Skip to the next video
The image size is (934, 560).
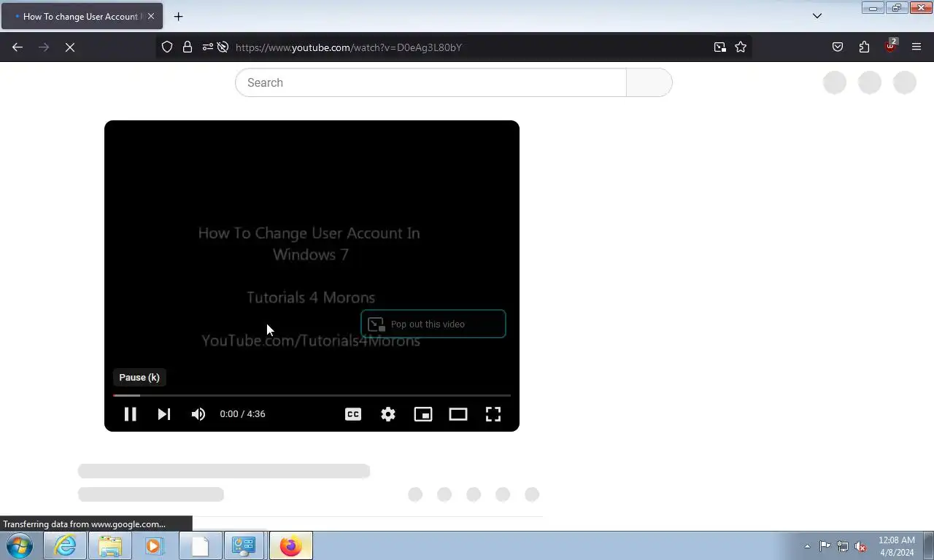point(164,414)
